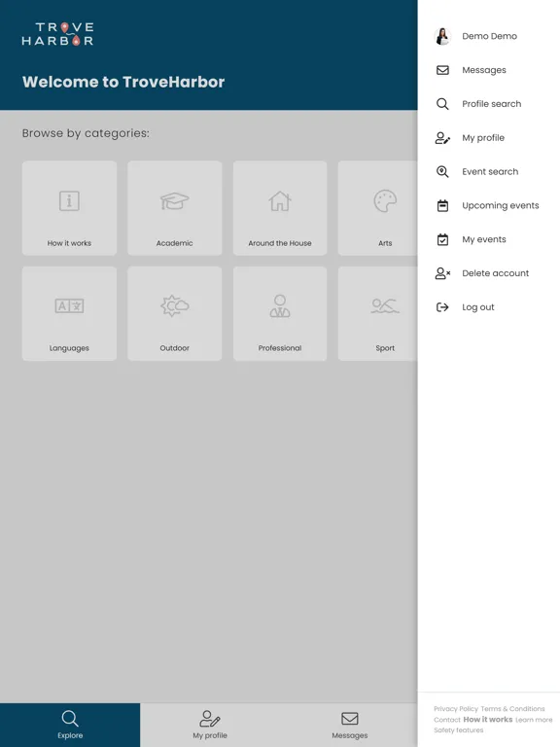Switch to the My profile bottom tab label
The height and width of the screenshot is (747, 560).
click(x=210, y=735)
